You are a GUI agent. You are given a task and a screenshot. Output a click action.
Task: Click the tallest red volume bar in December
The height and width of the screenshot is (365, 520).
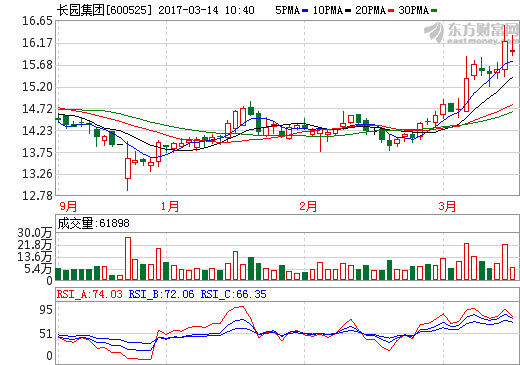128,259
